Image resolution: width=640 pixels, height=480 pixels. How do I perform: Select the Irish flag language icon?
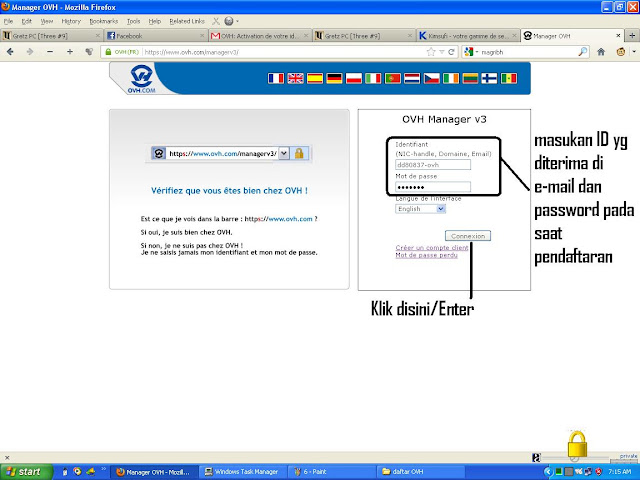[x=451, y=78]
